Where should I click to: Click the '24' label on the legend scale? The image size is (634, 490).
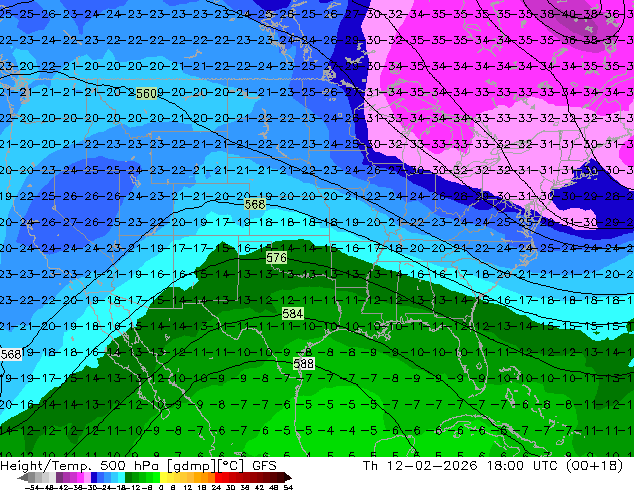(x=216, y=487)
